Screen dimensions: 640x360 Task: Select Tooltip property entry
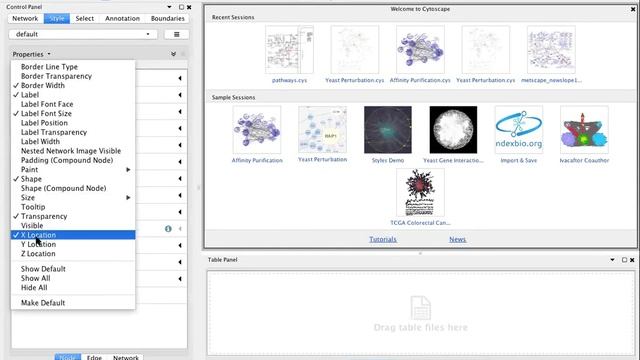pos(73,207)
